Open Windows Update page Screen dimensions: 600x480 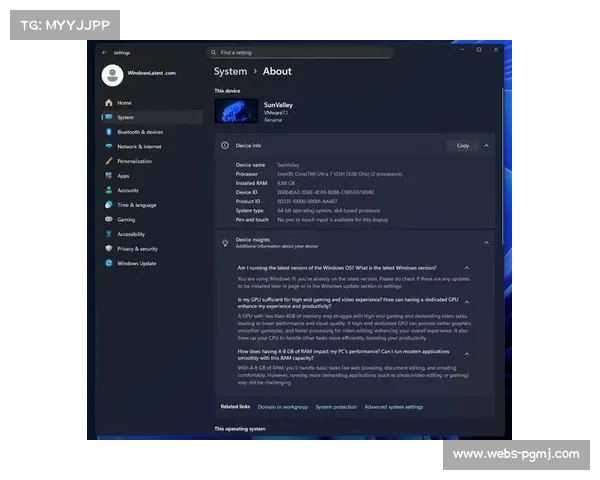click(136, 263)
